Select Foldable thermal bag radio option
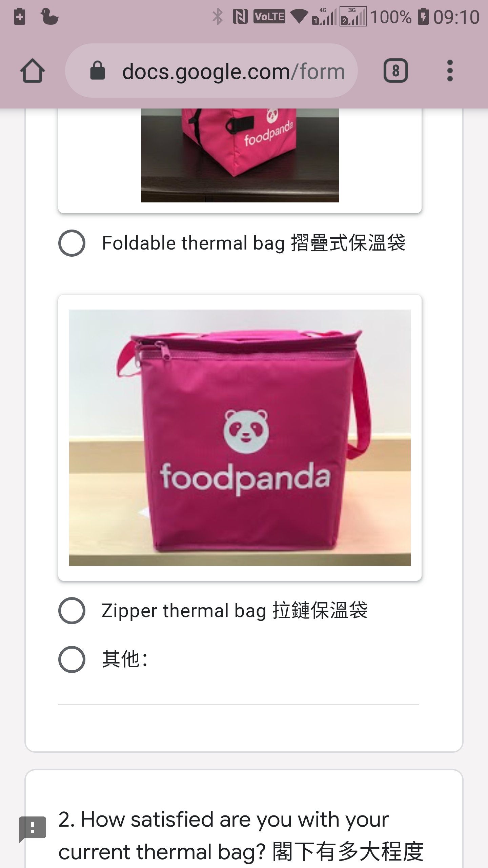The width and height of the screenshot is (488, 868). [72, 243]
